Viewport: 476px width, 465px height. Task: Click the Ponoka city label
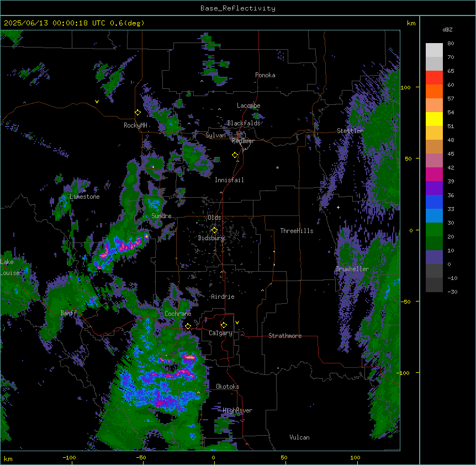tap(265, 75)
